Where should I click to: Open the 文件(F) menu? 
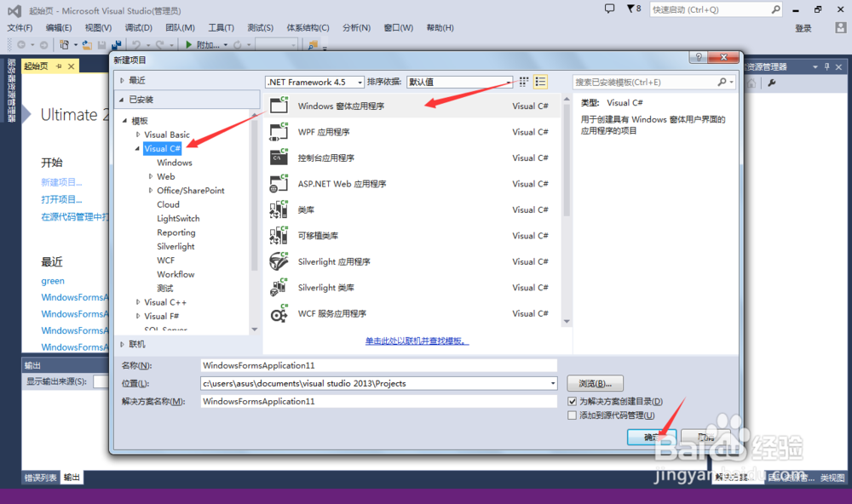20,28
